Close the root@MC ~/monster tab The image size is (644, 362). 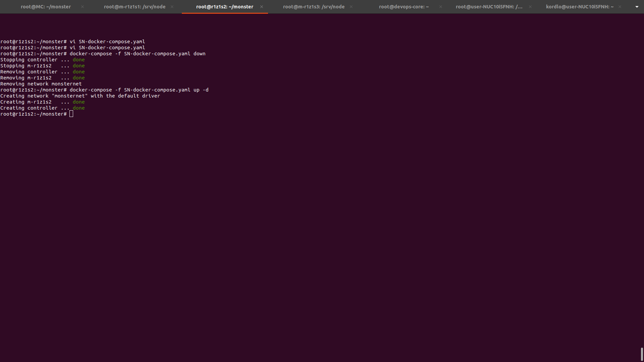coord(83,7)
